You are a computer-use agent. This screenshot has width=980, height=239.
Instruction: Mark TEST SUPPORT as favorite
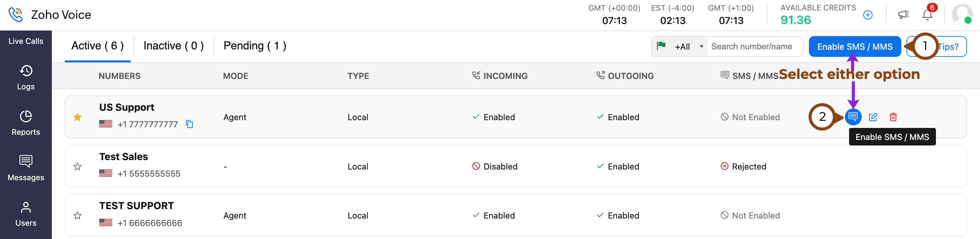(77, 216)
